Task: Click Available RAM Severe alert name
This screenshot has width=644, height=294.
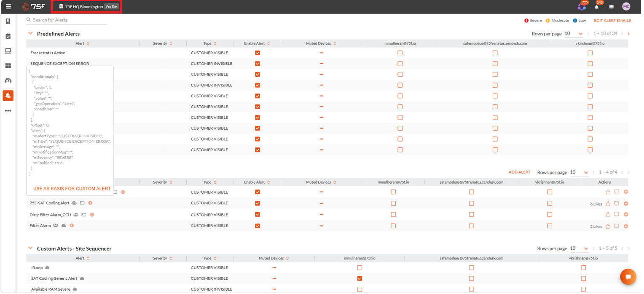Action: (x=51, y=289)
